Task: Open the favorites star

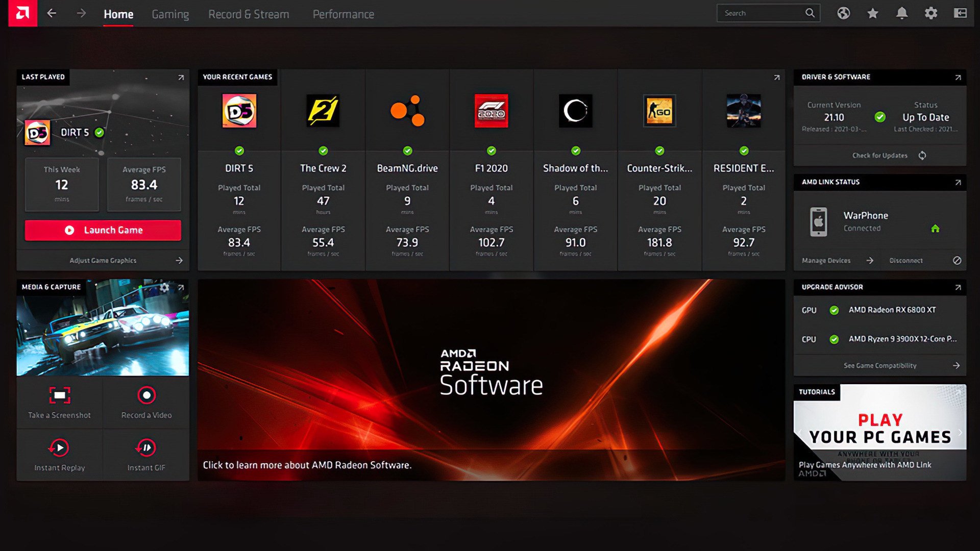Action: pyautogui.click(x=872, y=13)
